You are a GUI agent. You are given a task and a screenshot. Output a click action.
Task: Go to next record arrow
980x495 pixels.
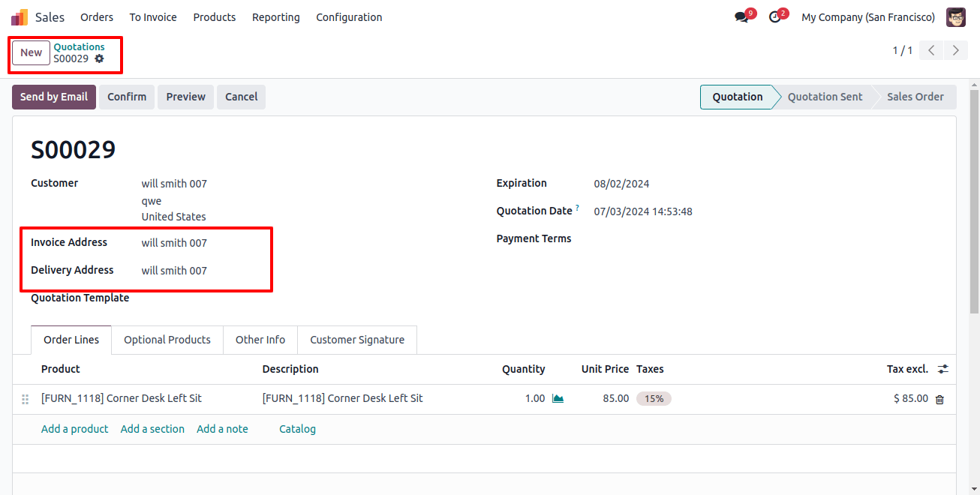955,50
